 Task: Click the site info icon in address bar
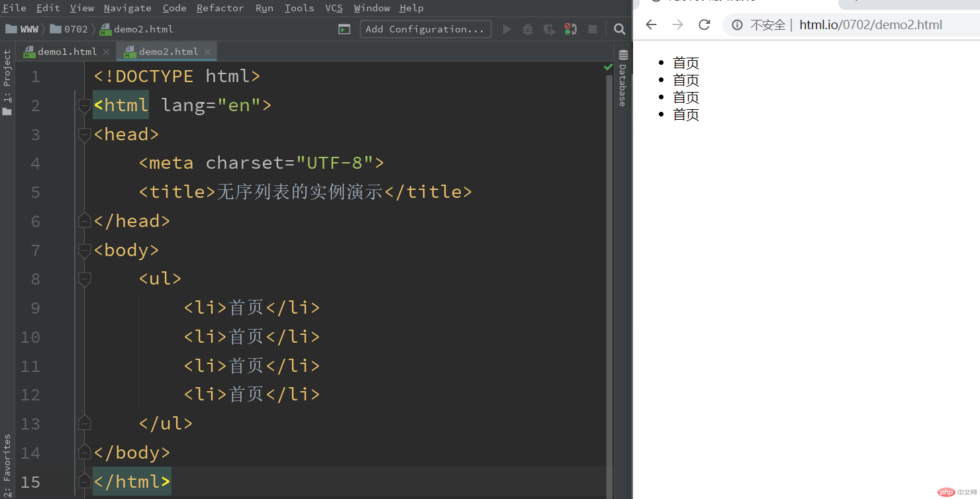[737, 25]
